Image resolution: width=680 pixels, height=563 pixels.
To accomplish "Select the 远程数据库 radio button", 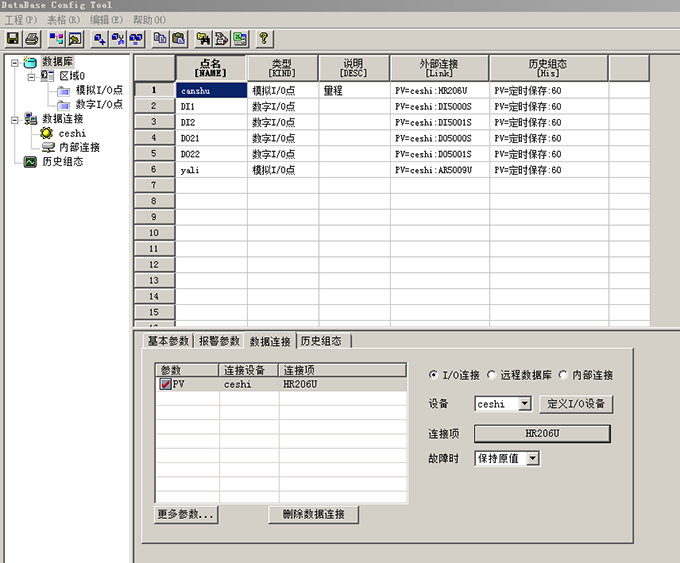I will click(492, 375).
